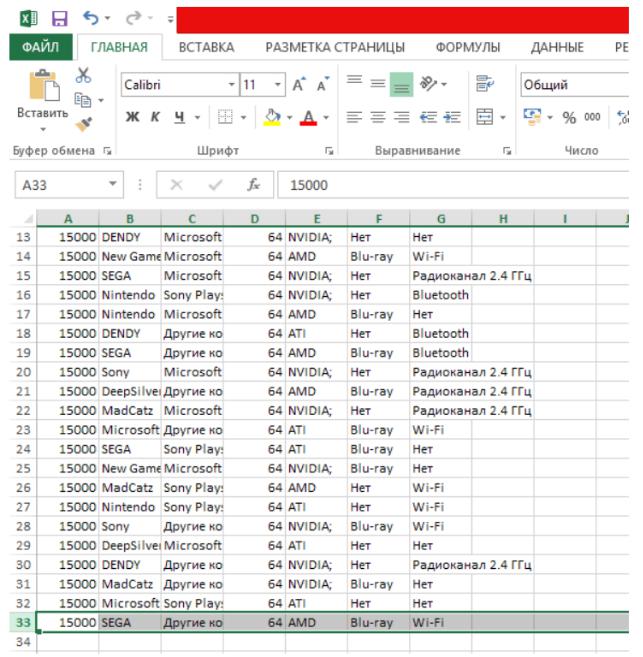Image resolution: width=643 pixels, height=657 pixels.
Task: Align text to middle icon
Action: [x=378, y=84]
